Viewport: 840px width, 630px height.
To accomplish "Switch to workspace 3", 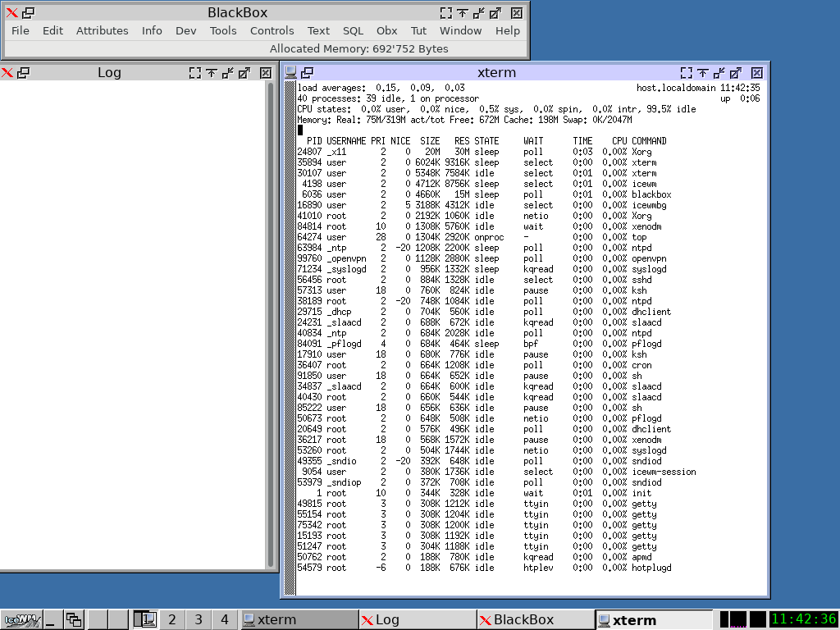I will 199,619.
